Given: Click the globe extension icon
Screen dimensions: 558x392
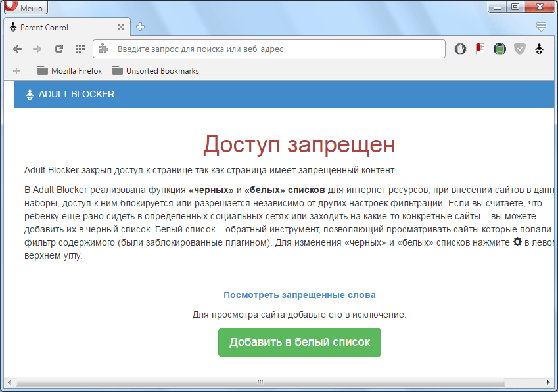Looking at the screenshot, I should coord(500,49).
